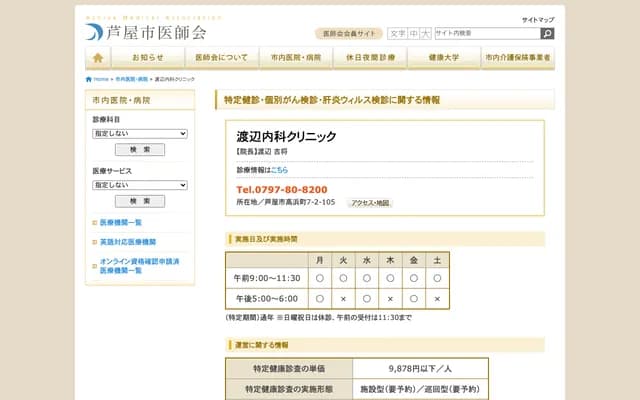Click the こちら link for 診療情報
This screenshot has width=640, height=400.
tap(280, 170)
